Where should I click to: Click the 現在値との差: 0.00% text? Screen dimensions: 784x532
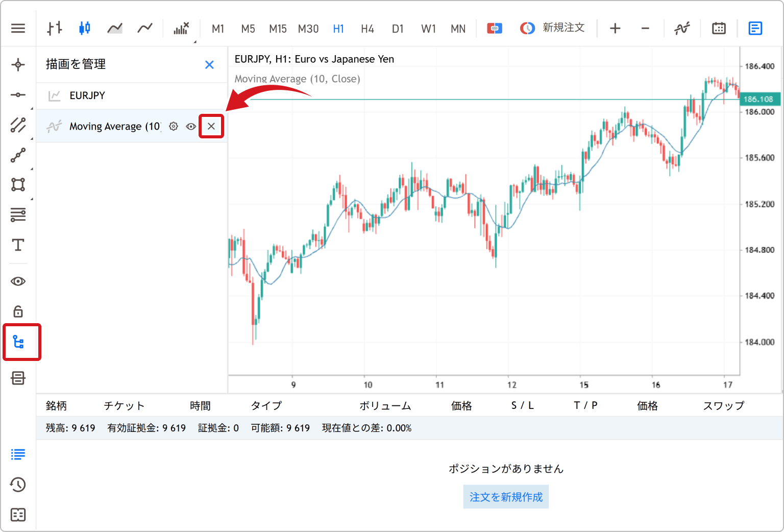366,428
